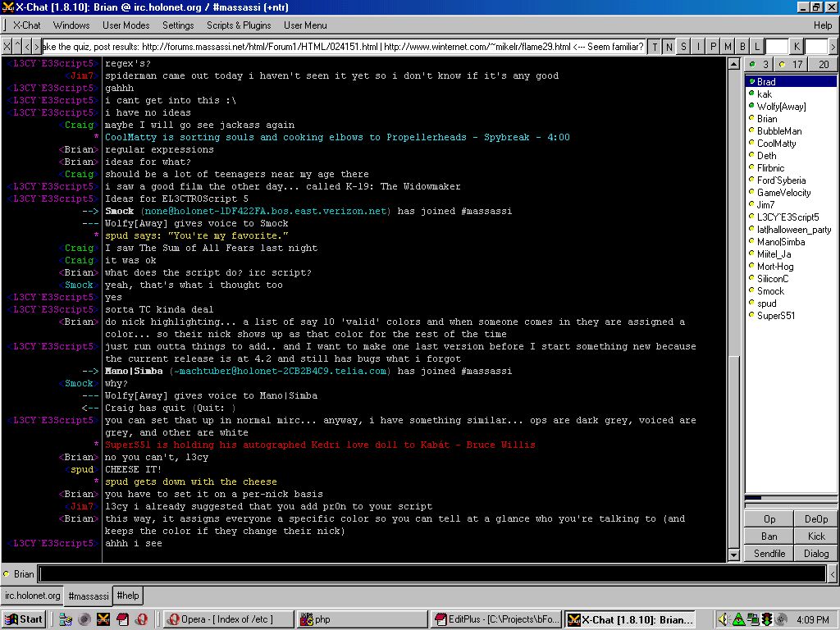
Task: Select user Flirbnic in the user list
Action: pos(791,167)
